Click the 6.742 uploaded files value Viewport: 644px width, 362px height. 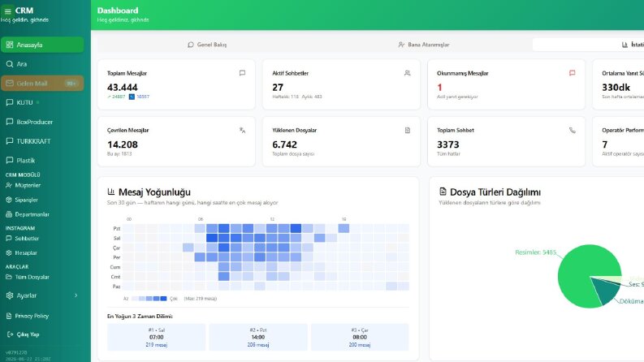tap(284, 145)
